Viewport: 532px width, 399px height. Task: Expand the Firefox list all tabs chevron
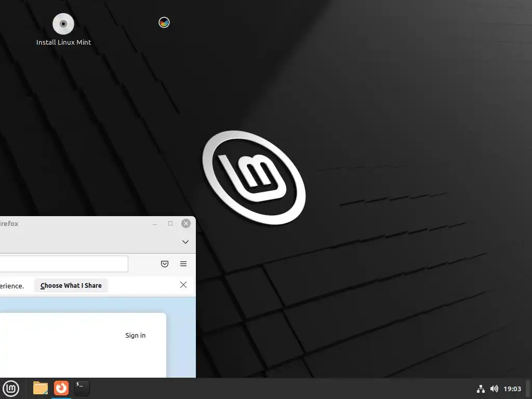[x=185, y=242]
